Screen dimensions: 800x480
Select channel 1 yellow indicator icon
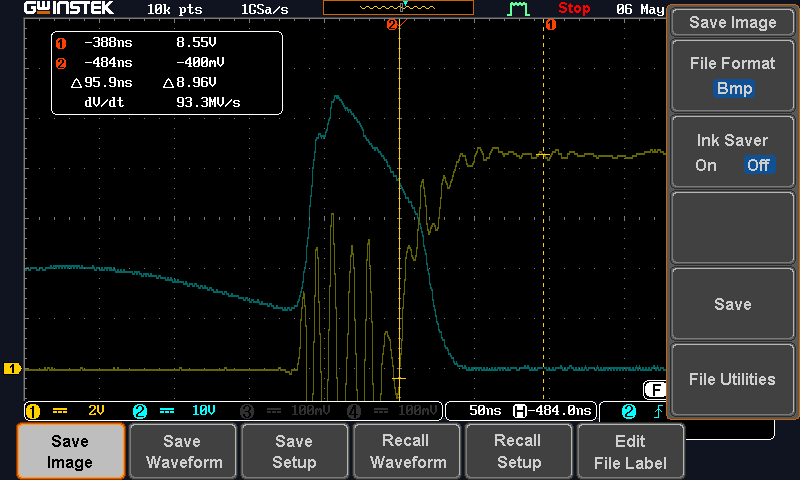[33, 411]
